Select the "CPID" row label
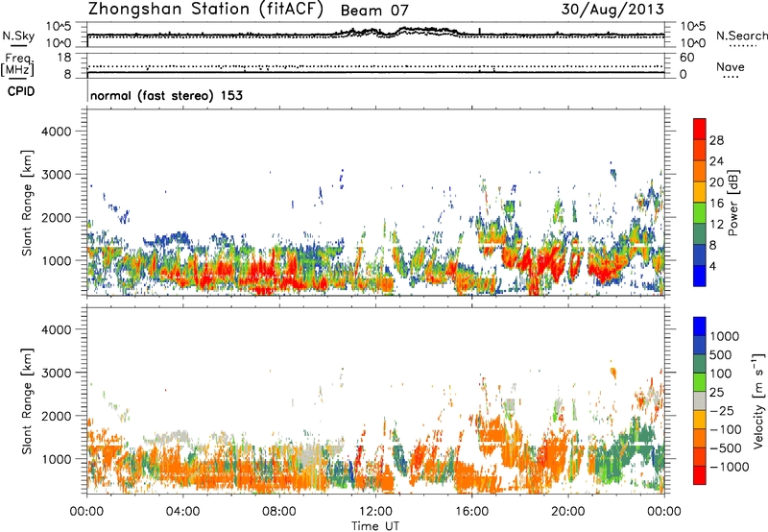This screenshot has width=768, height=532. pos(21,91)
